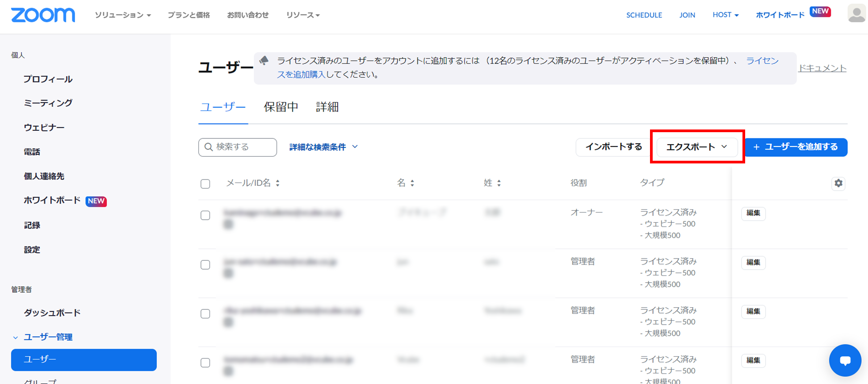Open 記録 in sidebar

(32, 225)
